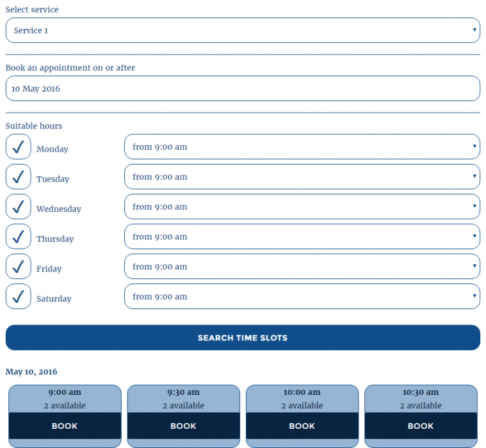Uncheck the Thursday availability checkbox

coord(19,237)
